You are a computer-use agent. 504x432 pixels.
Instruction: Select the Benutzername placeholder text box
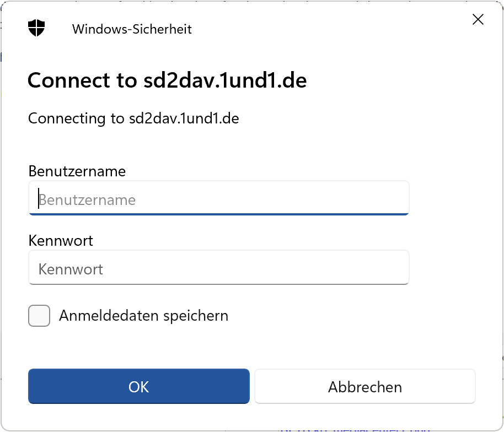(x=218, y=198)
